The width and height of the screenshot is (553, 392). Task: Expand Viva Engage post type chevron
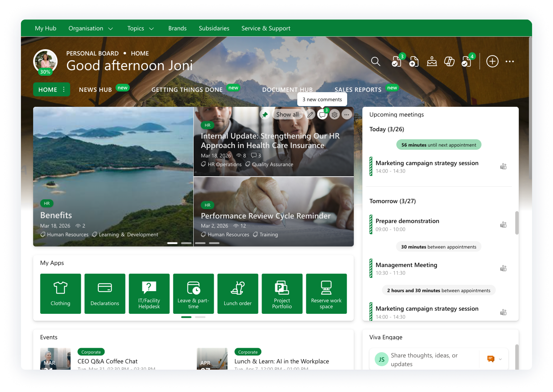tap(500, 359)
